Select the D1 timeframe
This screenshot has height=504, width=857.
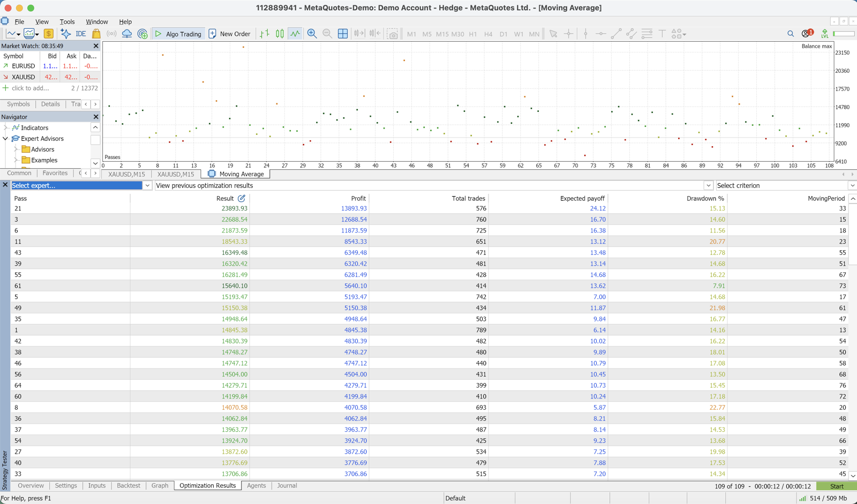click(503, 34)
